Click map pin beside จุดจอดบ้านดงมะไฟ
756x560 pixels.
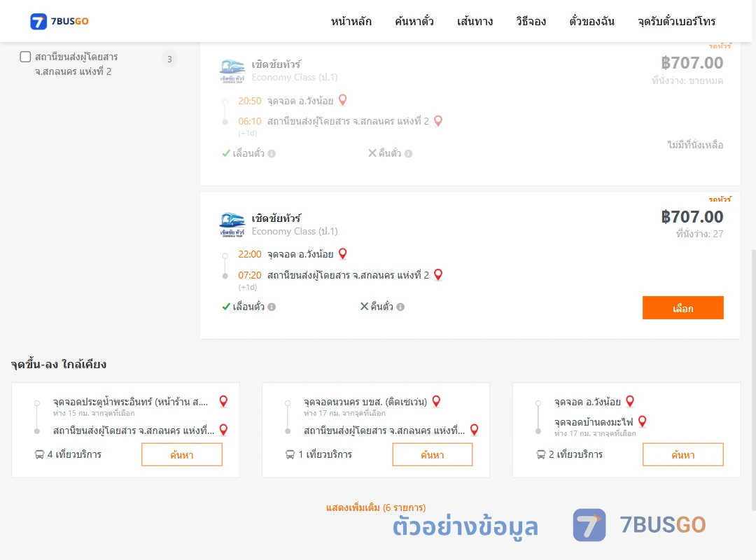(x=642, y=421)
